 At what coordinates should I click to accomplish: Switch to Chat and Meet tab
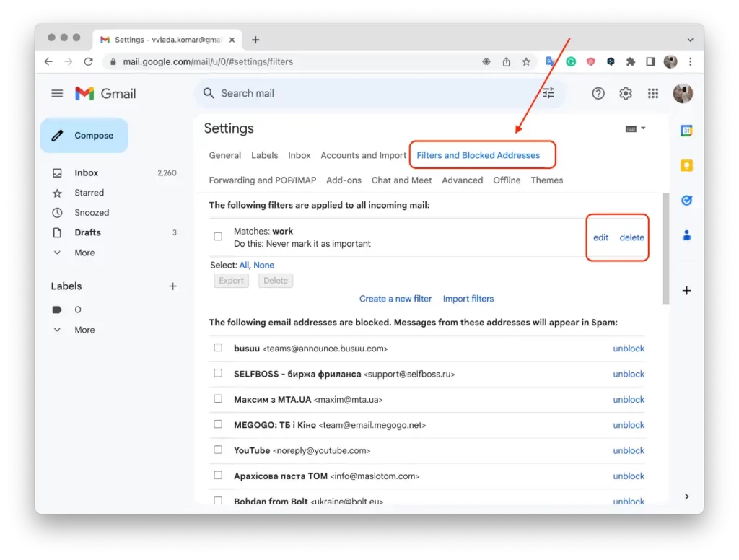click(401, 180)
